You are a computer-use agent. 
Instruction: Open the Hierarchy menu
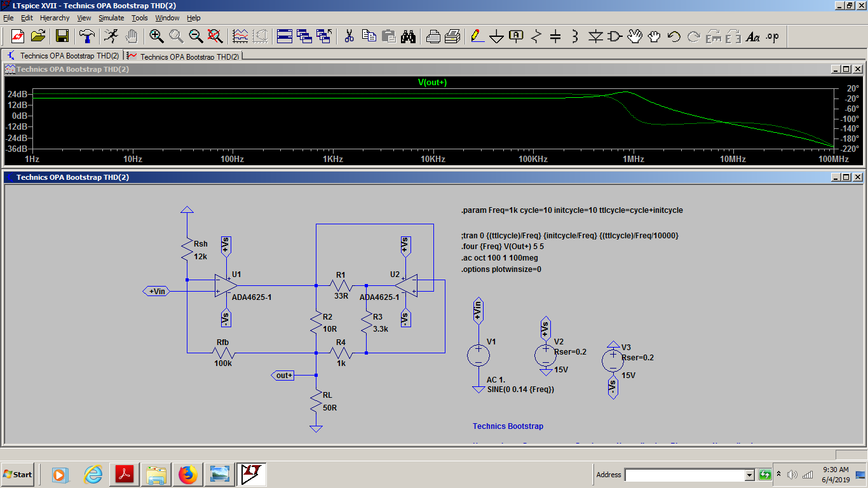pos(55,18)
